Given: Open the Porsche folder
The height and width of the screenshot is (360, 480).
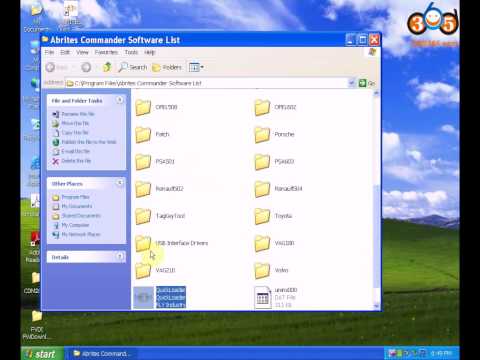Looking at the screenshot, I should click(274, 134).
